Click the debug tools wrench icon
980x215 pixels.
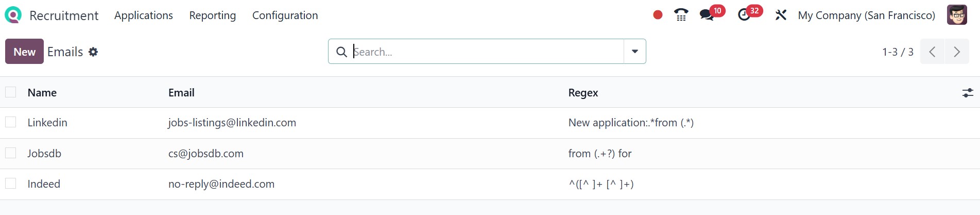click(x=781, y=15)
